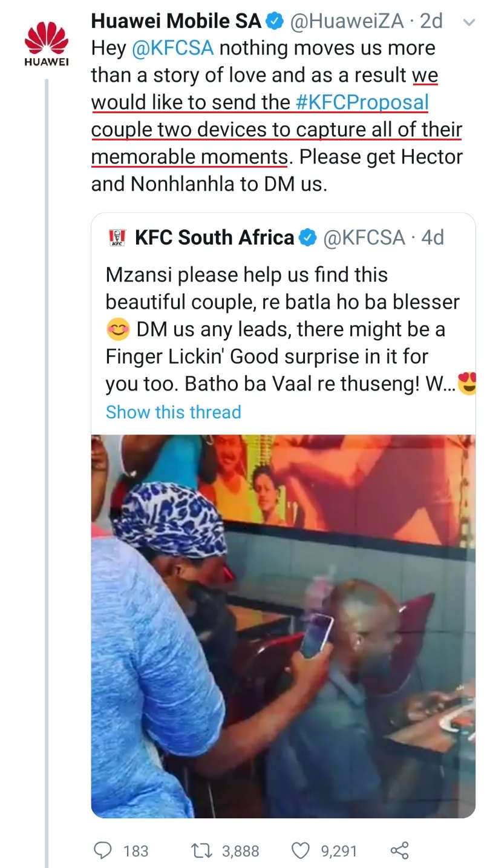The height and width of the screenshot is (868, 490).
Task: Open Huawei Mobile SA display name
Action: point(177,21)
